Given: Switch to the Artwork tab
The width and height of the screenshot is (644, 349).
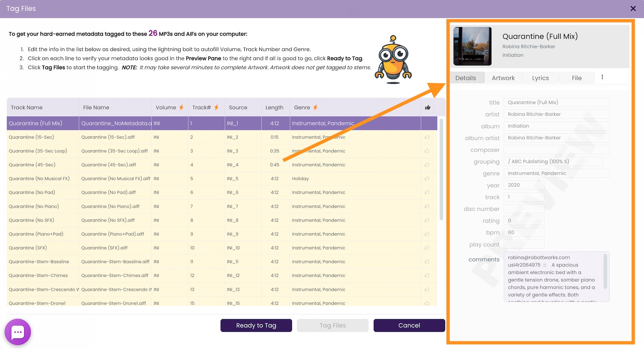Looking at the screenshot, I should pyautogui.click(x=503, y=78).
